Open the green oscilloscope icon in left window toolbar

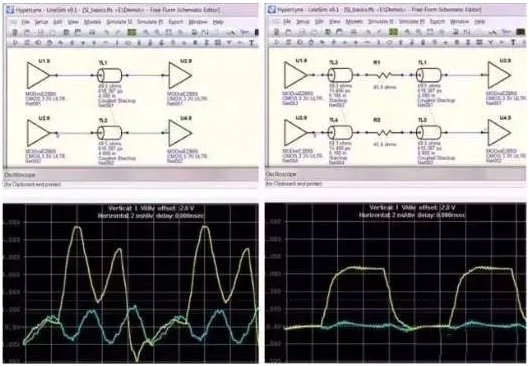pyautogui.click(x=131, y=32)
